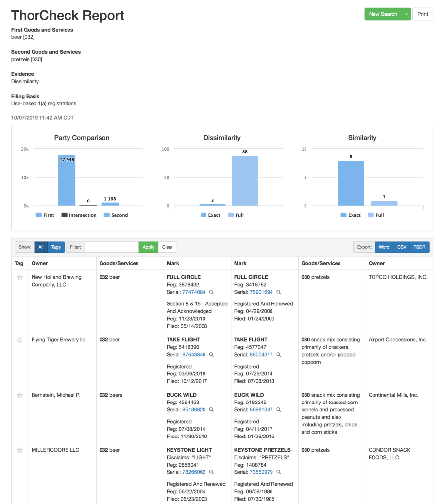The height and width of the screenshot is (504, 441).
Task: Focus the Filter text field
Action: (x=111, y=247)
